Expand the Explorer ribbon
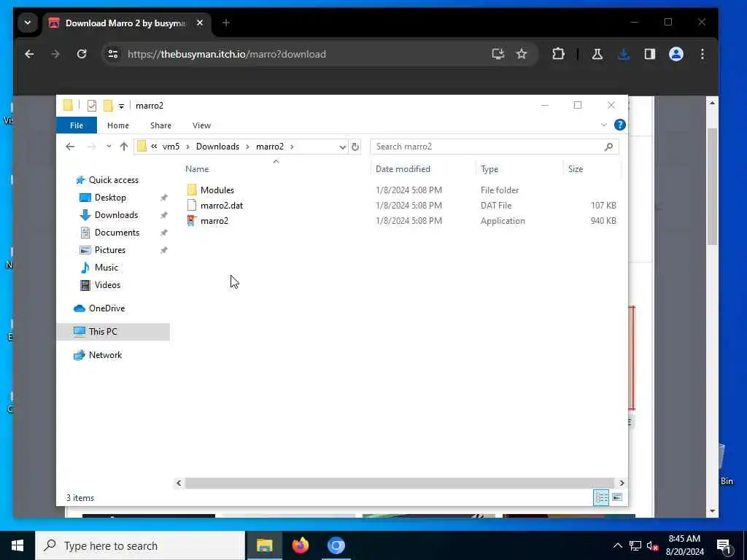The width and height of the screenshot is (747, 560). click(603, 125)
